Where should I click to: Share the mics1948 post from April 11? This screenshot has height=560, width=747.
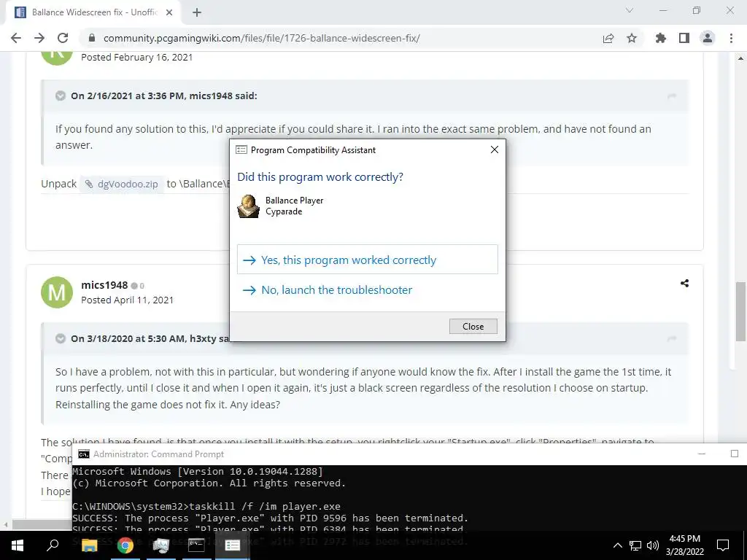[x=684, y=284]
